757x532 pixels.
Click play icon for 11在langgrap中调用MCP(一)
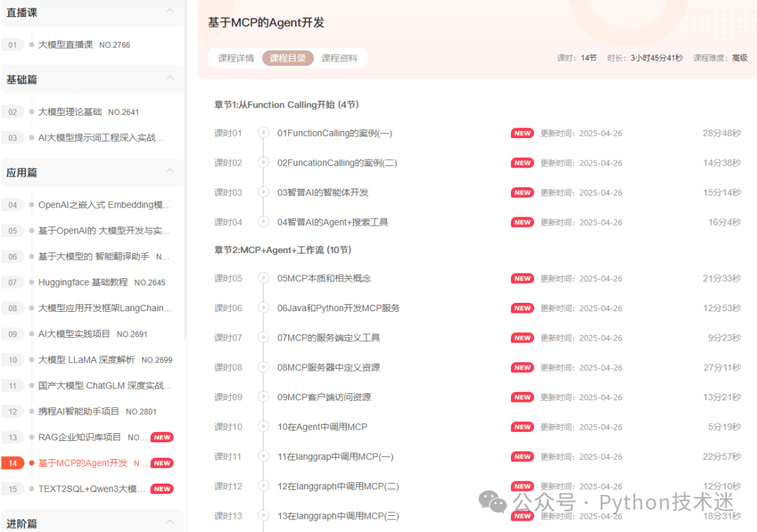[263, 456]
